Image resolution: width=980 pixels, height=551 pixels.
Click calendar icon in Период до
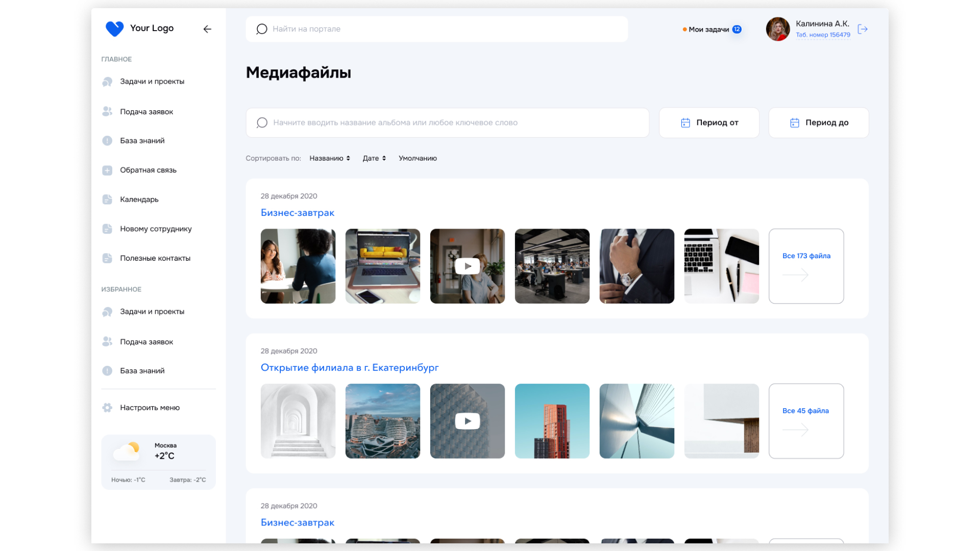[795, 123]
